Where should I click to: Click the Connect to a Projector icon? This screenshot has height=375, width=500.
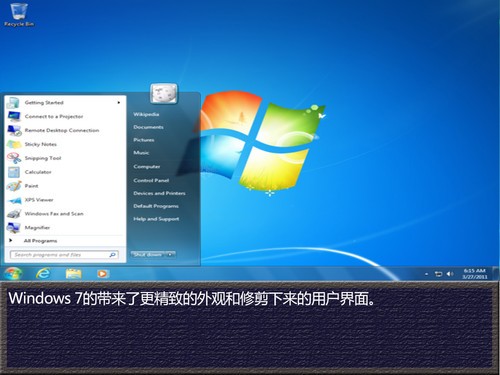pyautogui.click(x=14, y=117)
